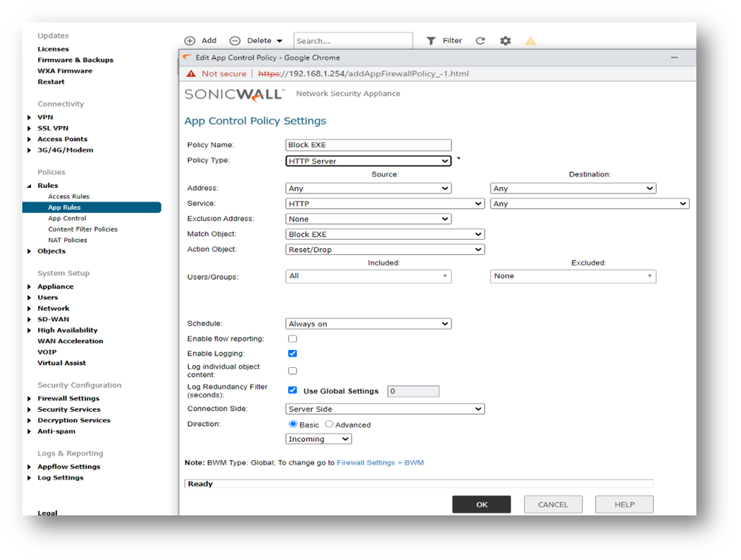
Task: Open NAT Policies under Rules
Action: (x=68, y=240)
